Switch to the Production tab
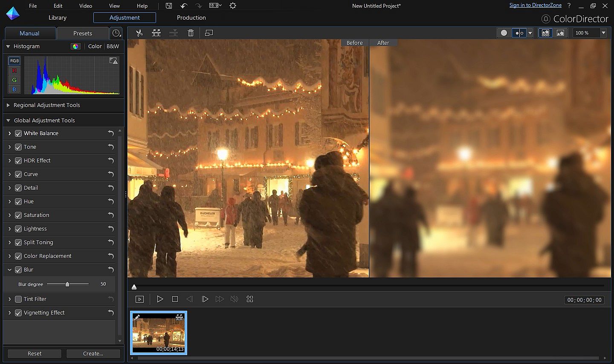The image size is (614, 364). tap(191, 17)
